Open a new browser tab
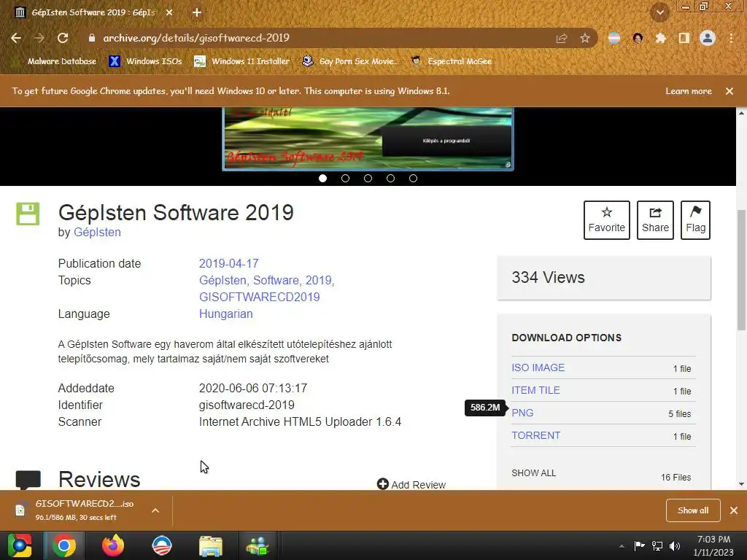The image size is (747, 560). click(x=197, y=12)
